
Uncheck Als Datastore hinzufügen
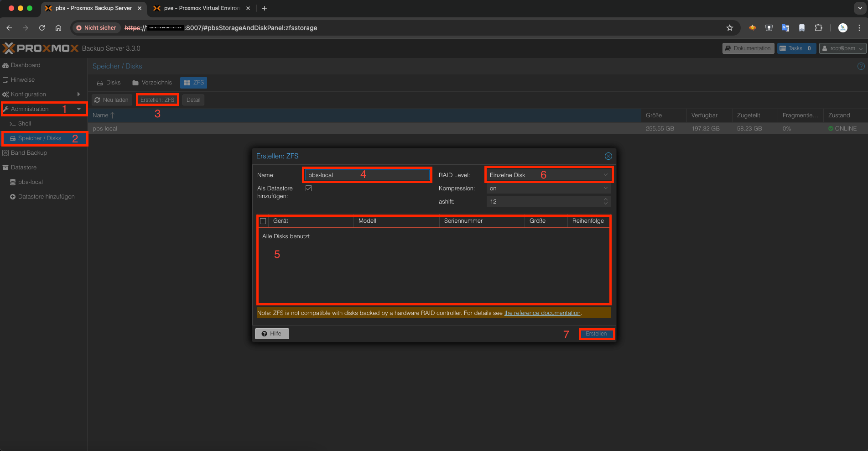click(x=309, y=188)
